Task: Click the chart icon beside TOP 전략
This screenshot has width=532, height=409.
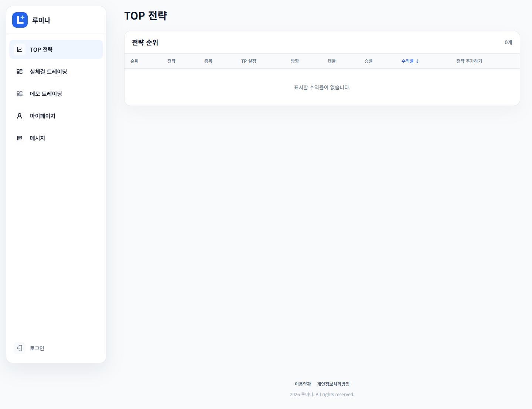Action: tap(20, 49)
